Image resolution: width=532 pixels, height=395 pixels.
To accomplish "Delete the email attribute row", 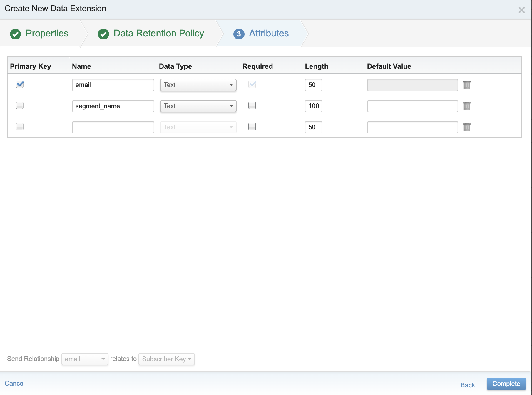I will pos(466,85).
